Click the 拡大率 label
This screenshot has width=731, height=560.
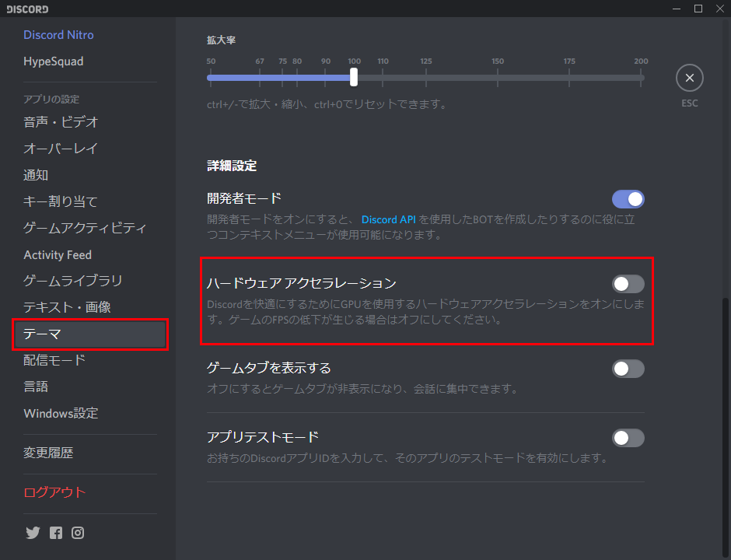click(x=221, y=40)
